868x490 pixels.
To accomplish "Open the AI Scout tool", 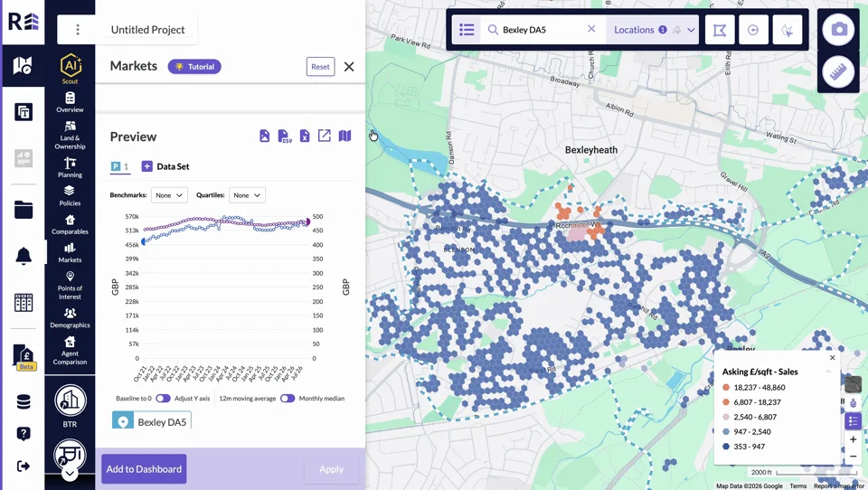I will tap(71, 69).
